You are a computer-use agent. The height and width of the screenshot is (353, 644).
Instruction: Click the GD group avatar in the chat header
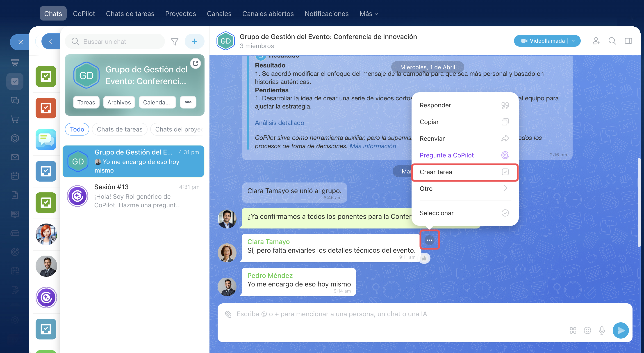[x=226, y=41]
